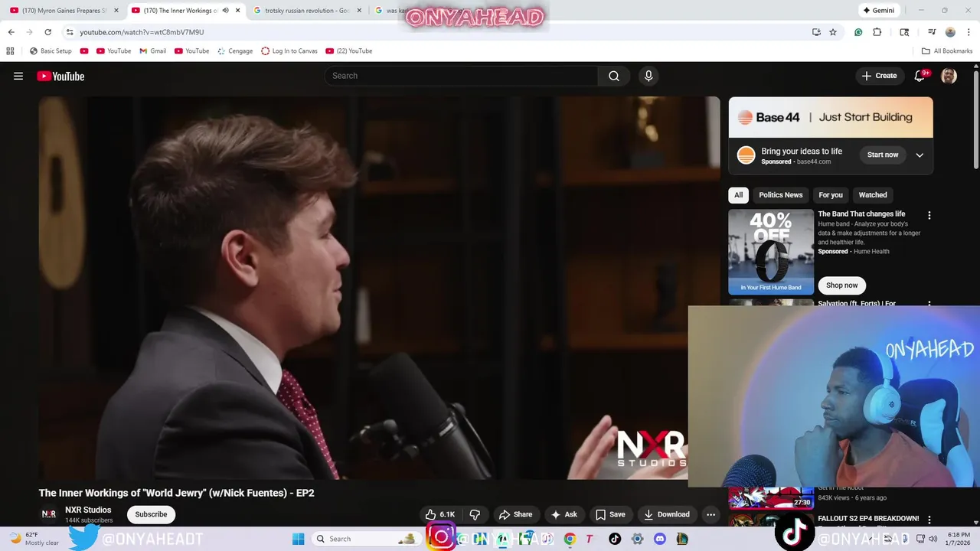
Task: Click Shop now on Hume Band ad
Action: pyautogui.click(x=841, y=285)
